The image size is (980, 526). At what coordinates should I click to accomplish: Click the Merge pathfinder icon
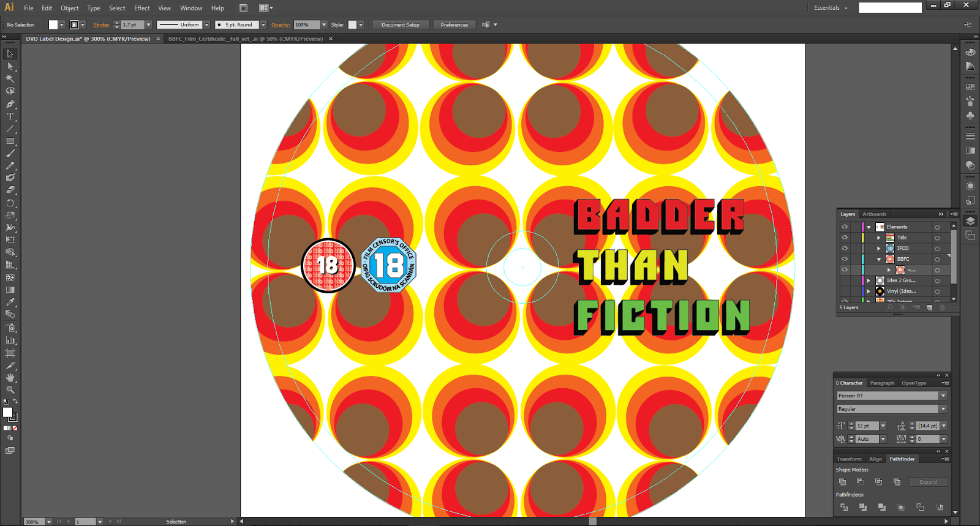[x=882, y=507]
